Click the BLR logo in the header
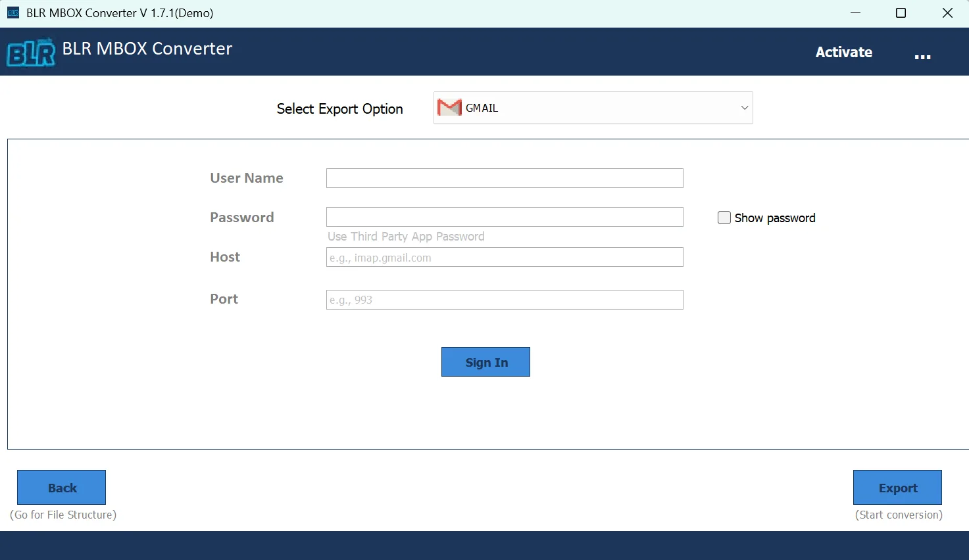969x560 pixels. pos(30,51)
